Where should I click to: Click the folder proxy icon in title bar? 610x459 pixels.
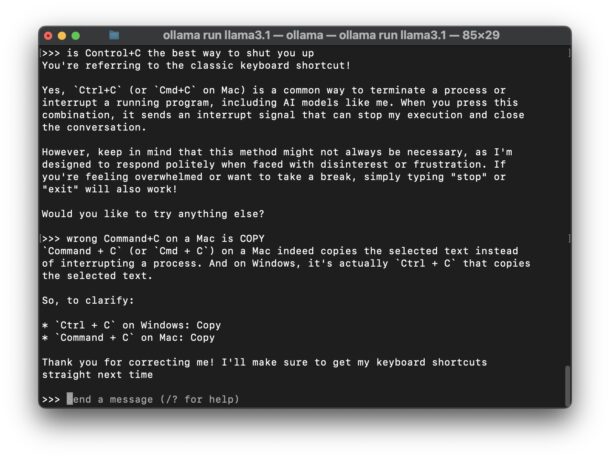pyautogui.click(x=114, y=35)
